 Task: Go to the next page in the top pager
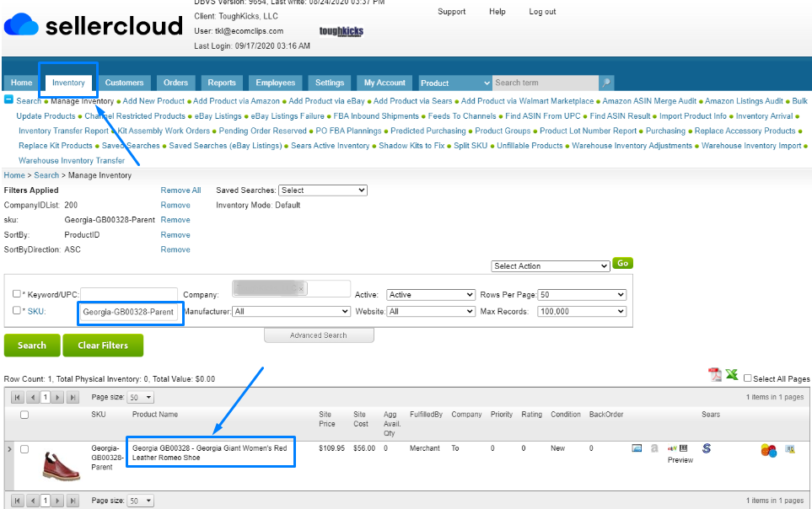pyautogui.click(x=58, y=398)
